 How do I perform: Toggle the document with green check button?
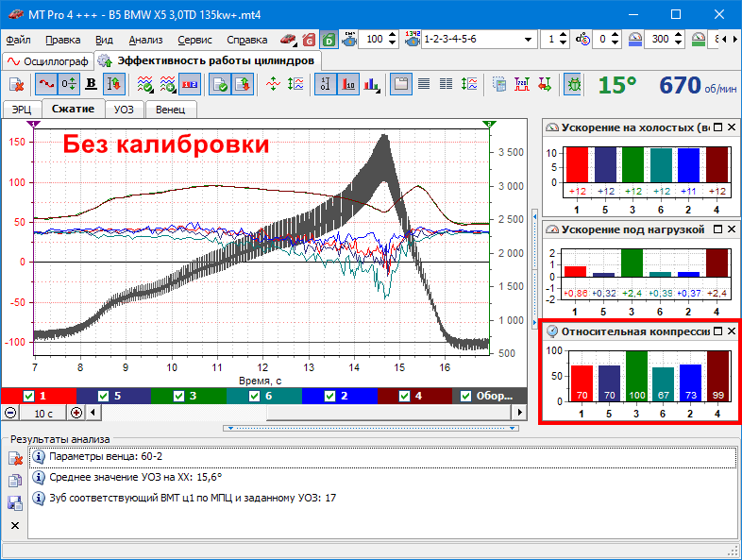220,85
